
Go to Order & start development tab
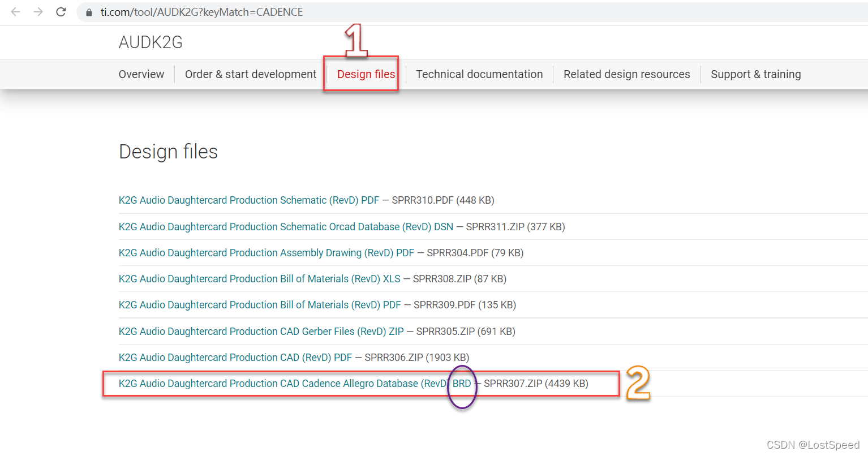[251, 74]
